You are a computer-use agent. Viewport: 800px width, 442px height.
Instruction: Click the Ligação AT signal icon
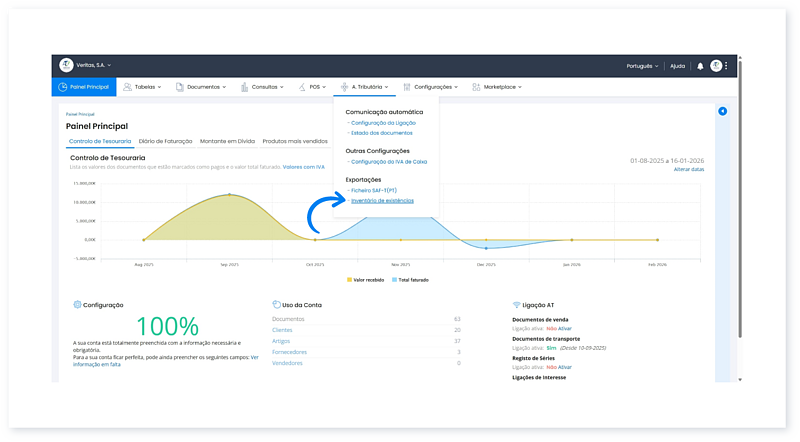[x=516, y=304]
